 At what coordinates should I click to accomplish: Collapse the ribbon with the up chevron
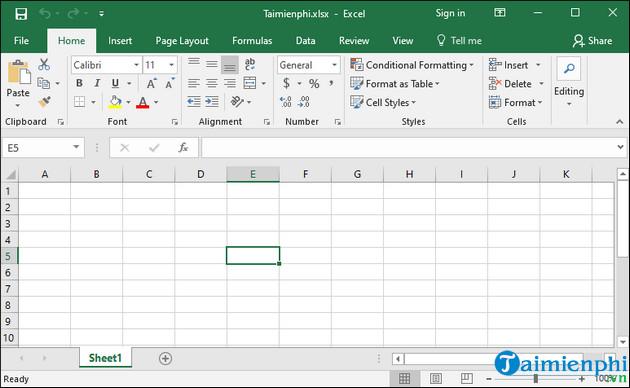(x=620, y=122)
